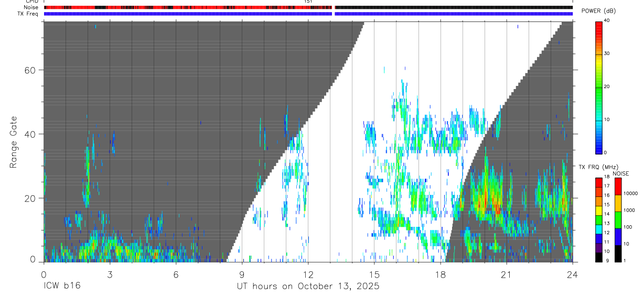Click hour 12 on the UT time axis
Screen dimensions: 644x297
pos(308,274)
